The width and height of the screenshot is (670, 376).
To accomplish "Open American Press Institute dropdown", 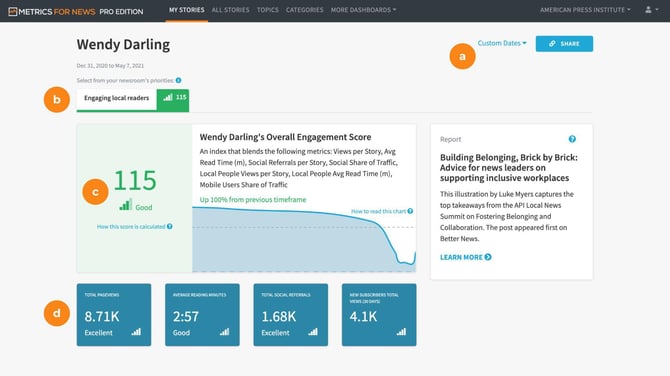I will pyautogui.click(x=585, y=10).
